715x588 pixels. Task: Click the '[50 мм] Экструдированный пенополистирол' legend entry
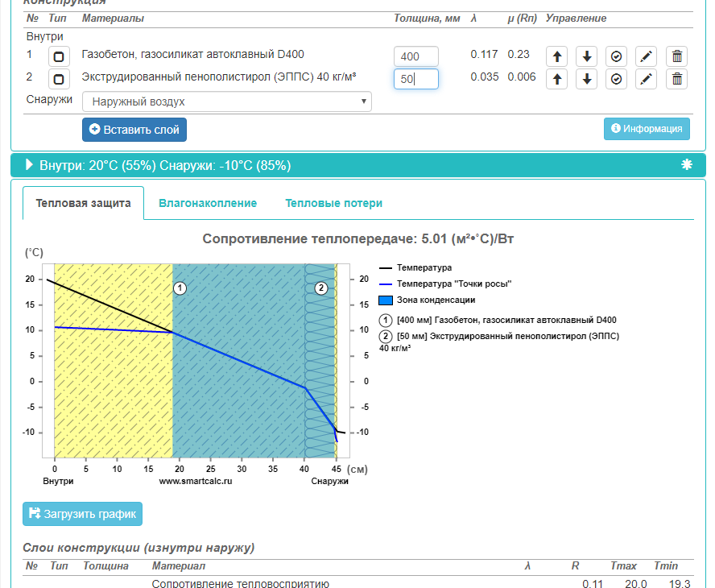(499, 342)
